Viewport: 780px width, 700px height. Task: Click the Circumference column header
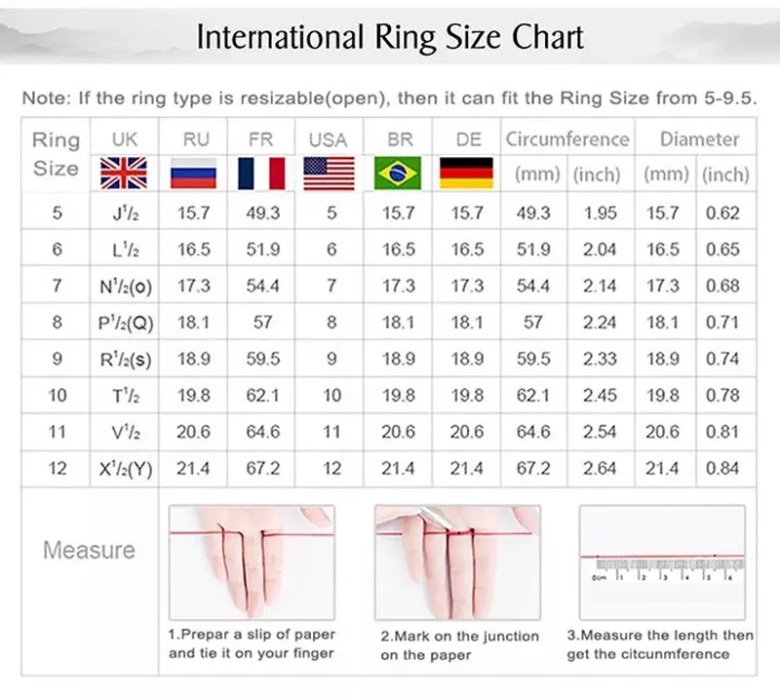point(567,139)
